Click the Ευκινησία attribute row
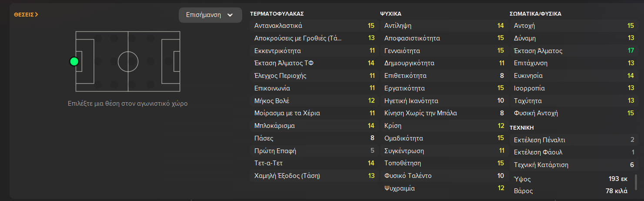Viewport: 644px width, 201px height. tap(573, 76)
